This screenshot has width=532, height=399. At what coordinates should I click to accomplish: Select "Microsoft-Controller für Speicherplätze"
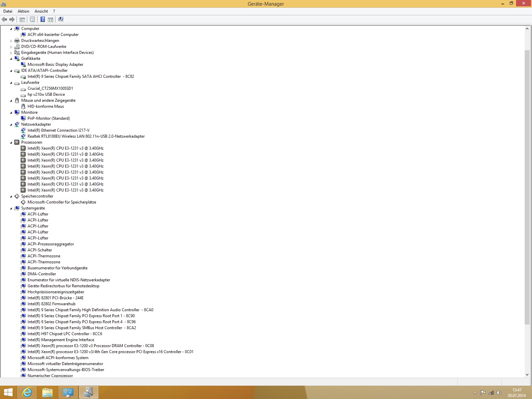[62, 202]
